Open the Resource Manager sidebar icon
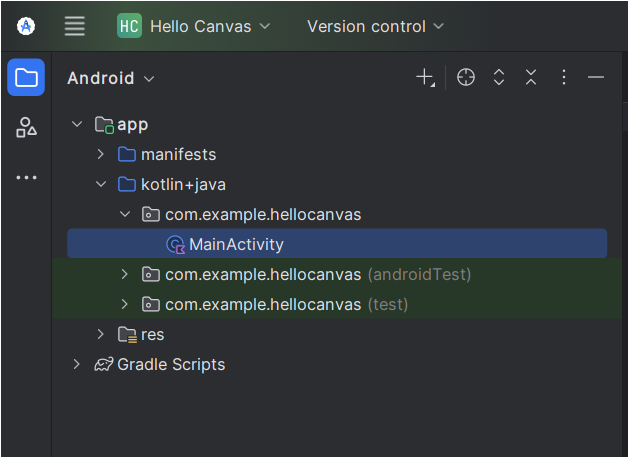The image size is (628, 457). click(x=26, y=127)
